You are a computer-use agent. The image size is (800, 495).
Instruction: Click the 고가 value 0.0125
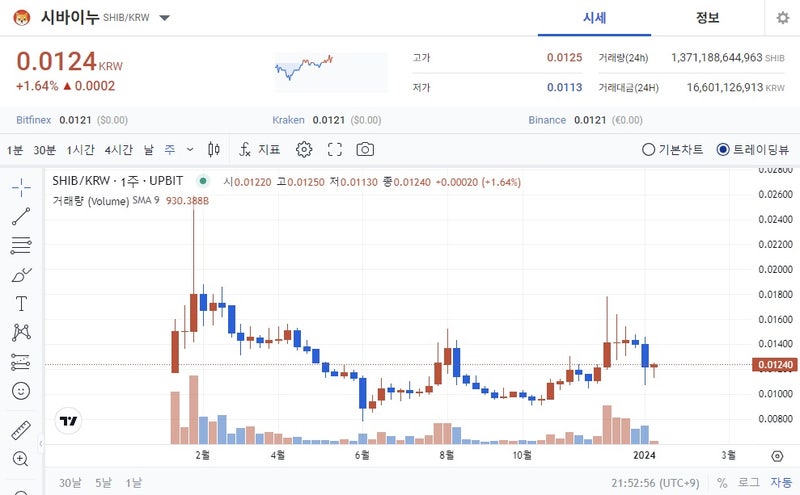click(x=564, y=58)
